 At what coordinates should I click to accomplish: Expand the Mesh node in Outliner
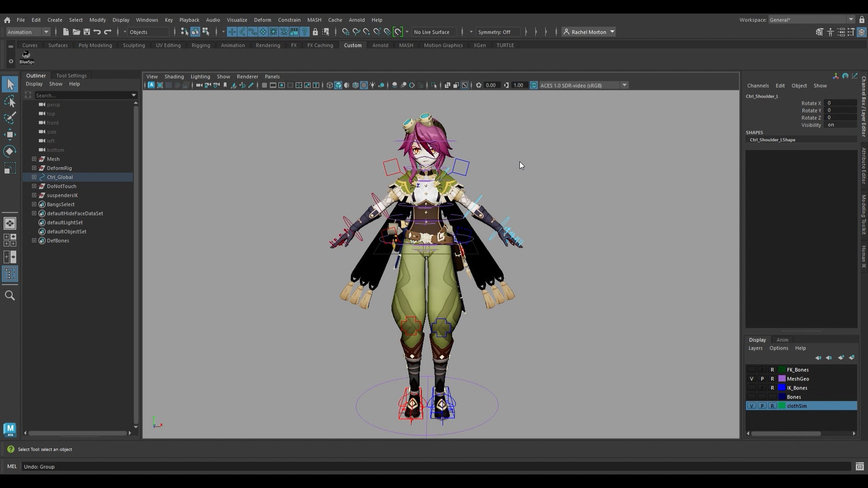(x=34, y=159)
